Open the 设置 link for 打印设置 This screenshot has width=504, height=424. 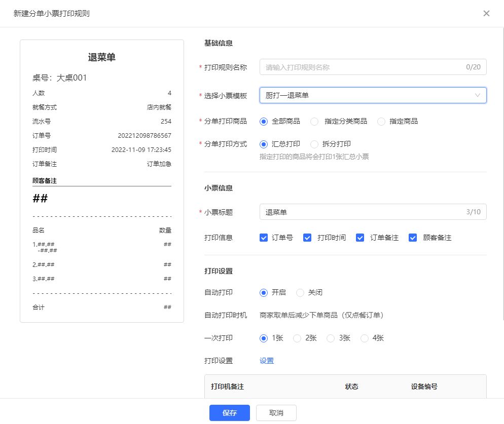click(x=267, y=361)
